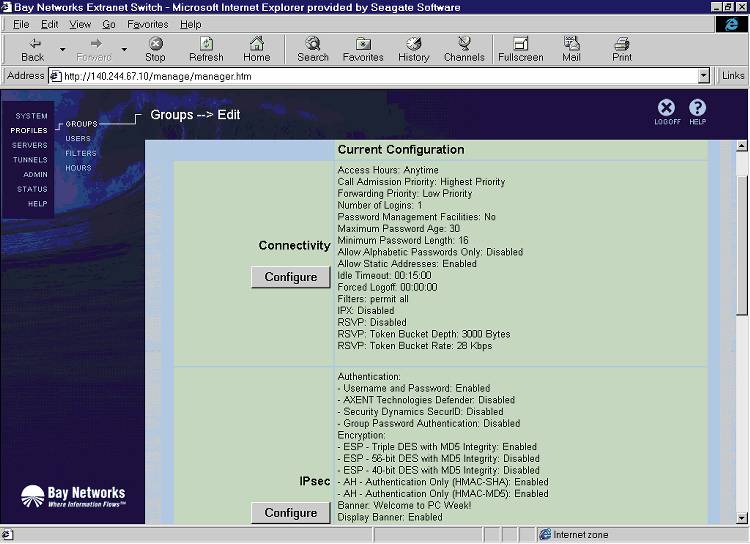Open the Favorites toolbar button
The height and width of the screenshot is (544, 750).
pyautogui.click(x=363, y=49)
